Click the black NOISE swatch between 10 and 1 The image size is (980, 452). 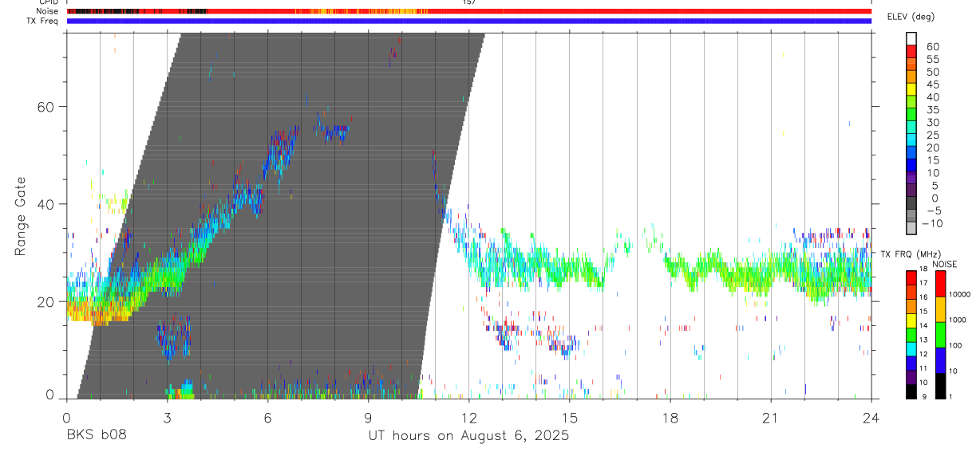pos(940,385)
